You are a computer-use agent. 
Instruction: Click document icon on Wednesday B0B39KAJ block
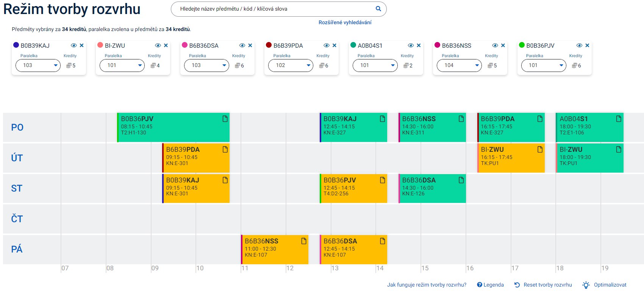[225, 180]
